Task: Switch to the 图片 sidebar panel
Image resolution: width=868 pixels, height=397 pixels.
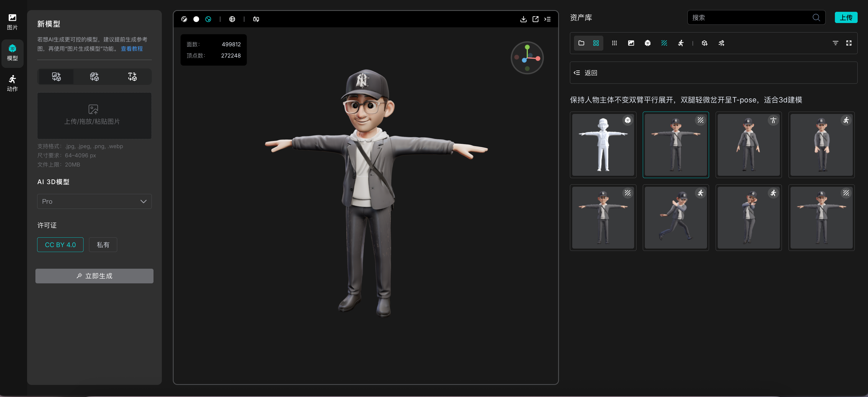Action: 12,21
